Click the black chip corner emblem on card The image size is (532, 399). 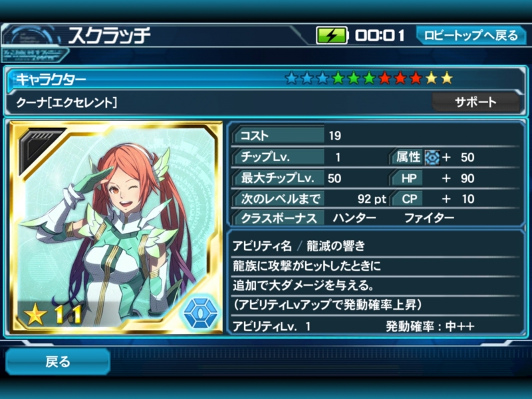(x=39, y=148)
